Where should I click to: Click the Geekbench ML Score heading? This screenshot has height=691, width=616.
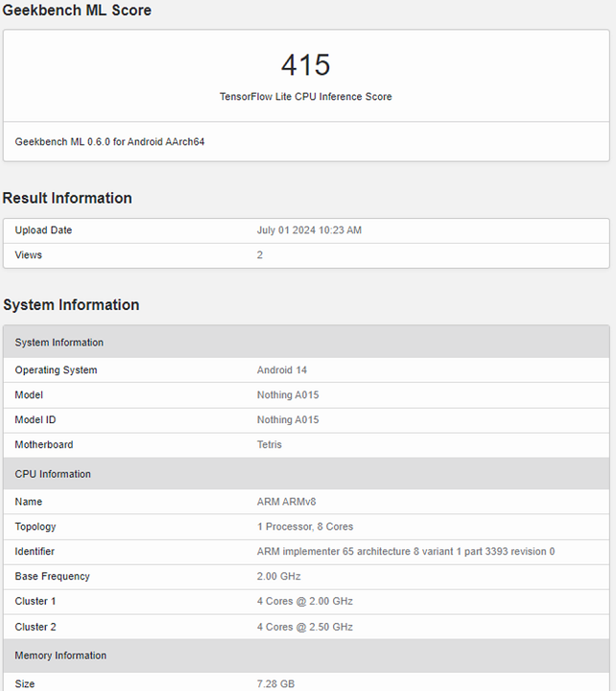77,11
